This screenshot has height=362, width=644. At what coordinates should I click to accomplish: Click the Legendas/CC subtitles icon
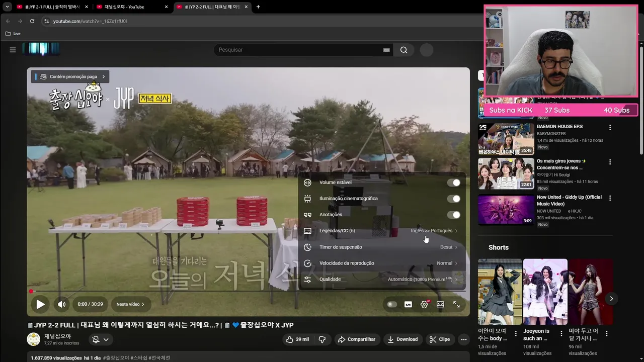pos(307,231)
